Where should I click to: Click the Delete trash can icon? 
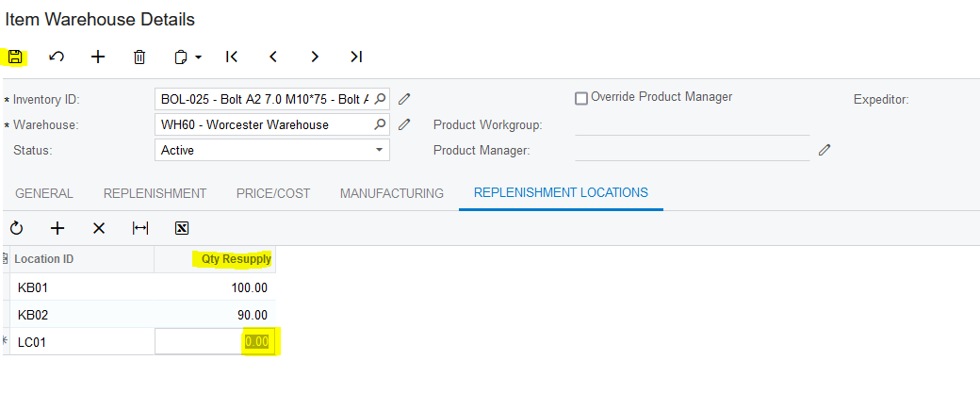pos(139,57)
